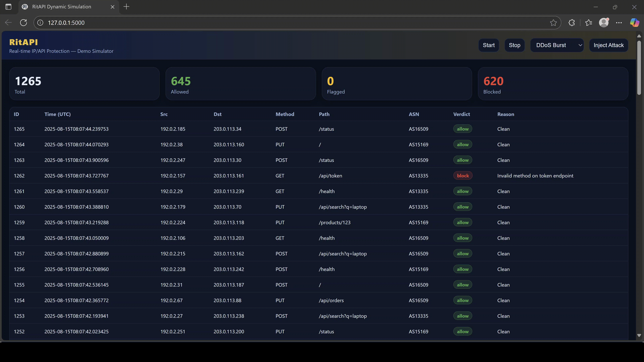Screen dimensions: 644x362
Task: Open the tab search panel
Action: tap(8, 7)
